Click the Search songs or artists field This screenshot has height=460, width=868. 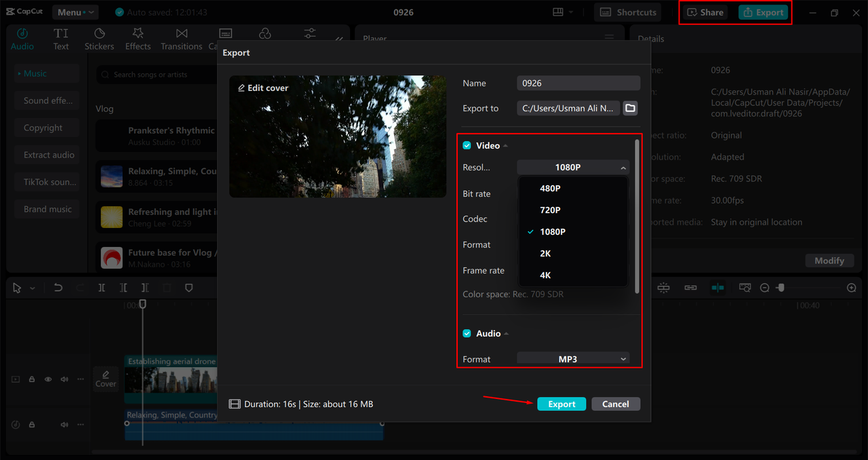click(156, 75)
